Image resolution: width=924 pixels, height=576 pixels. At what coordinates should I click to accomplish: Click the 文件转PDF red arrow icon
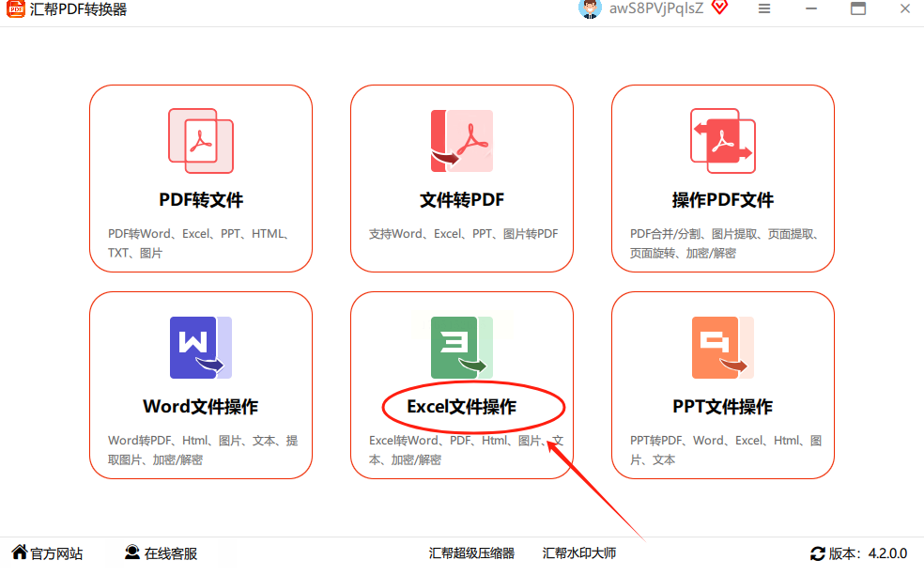[x=462, y=141]
